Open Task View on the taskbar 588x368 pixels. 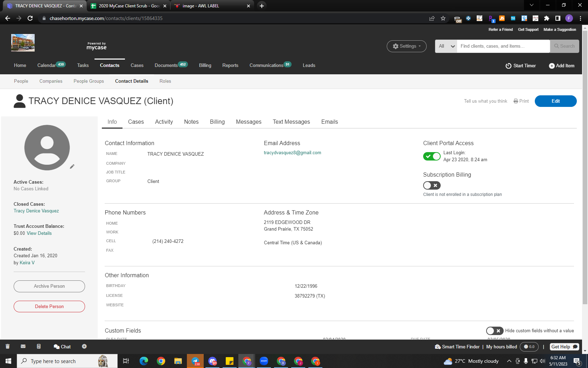(x=126, y=361)
